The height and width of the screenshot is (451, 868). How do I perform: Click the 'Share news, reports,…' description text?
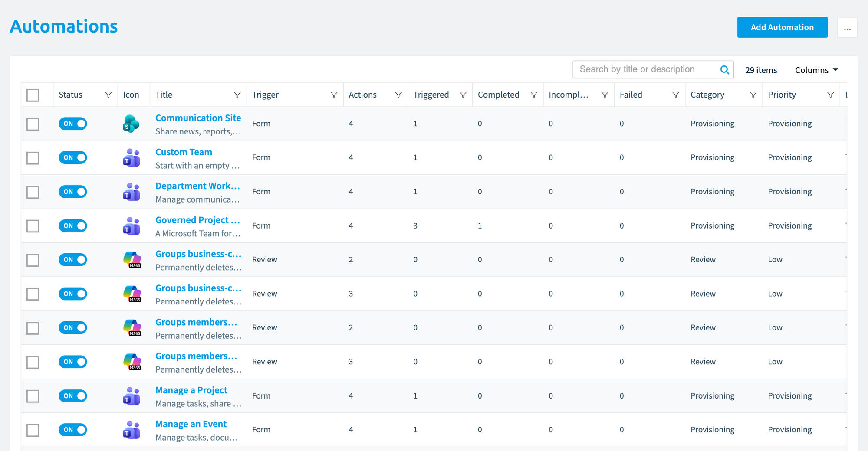(198, 131)
